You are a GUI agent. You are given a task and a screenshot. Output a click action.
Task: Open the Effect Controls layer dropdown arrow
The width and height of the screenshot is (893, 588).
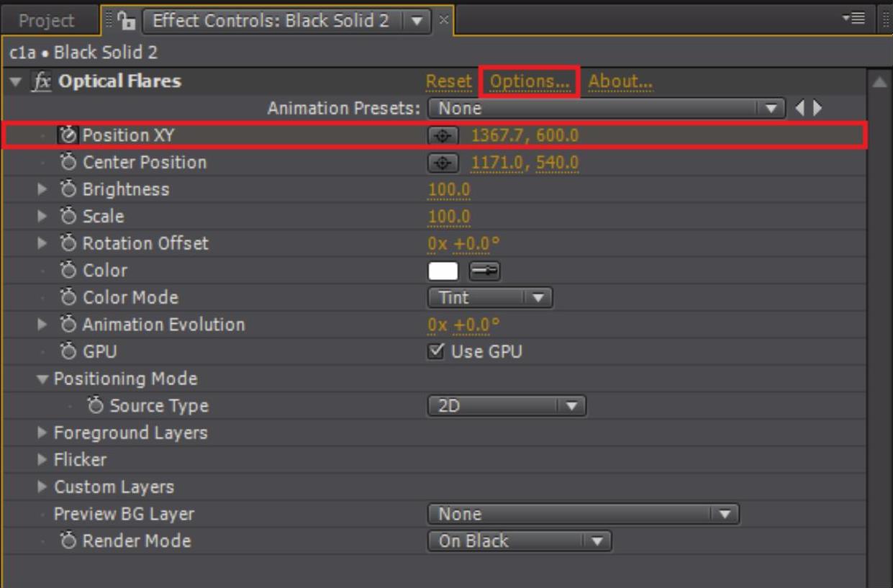click(416, 21)
